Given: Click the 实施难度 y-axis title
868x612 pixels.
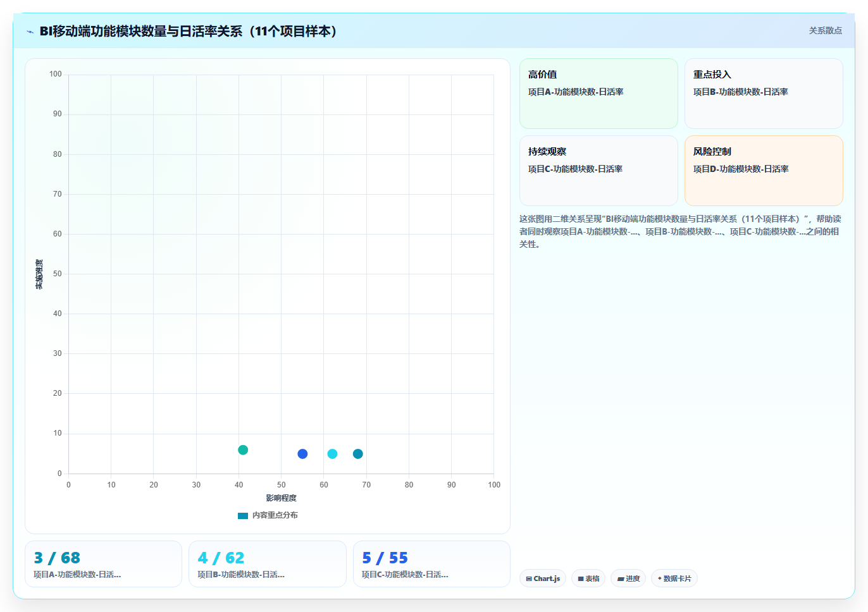Looking at the screenshot, I should pos(39,274).
